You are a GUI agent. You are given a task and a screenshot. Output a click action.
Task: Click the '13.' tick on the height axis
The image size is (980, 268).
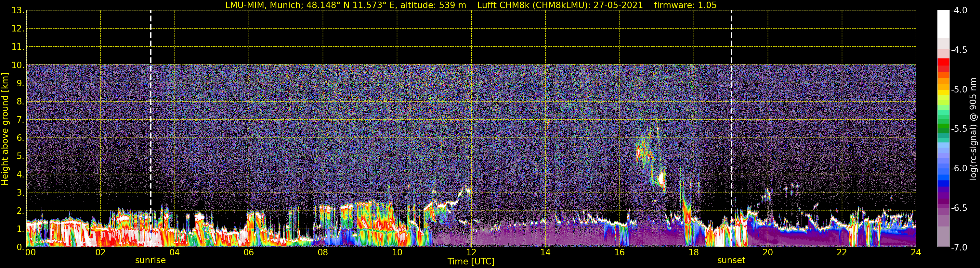pos(18,11)
